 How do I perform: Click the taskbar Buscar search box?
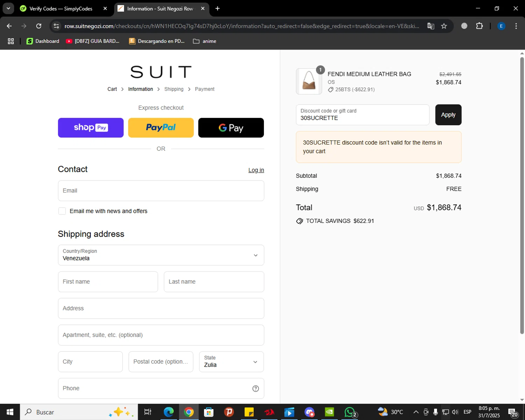[x=79, y=412]
